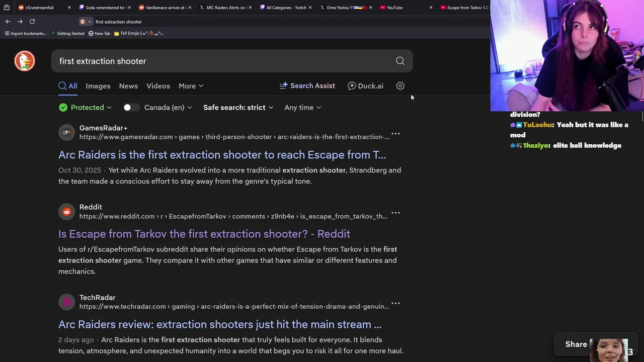The width and height of the screenshot is (644, 362).
Task: Open the browser tab list icon
Action: coord(7,8)
